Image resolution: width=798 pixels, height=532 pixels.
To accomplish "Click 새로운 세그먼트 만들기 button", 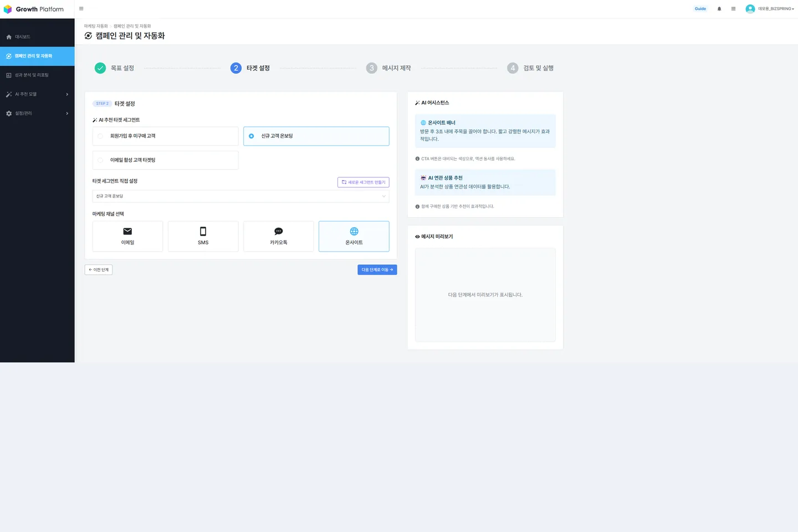I will [364, 182].
